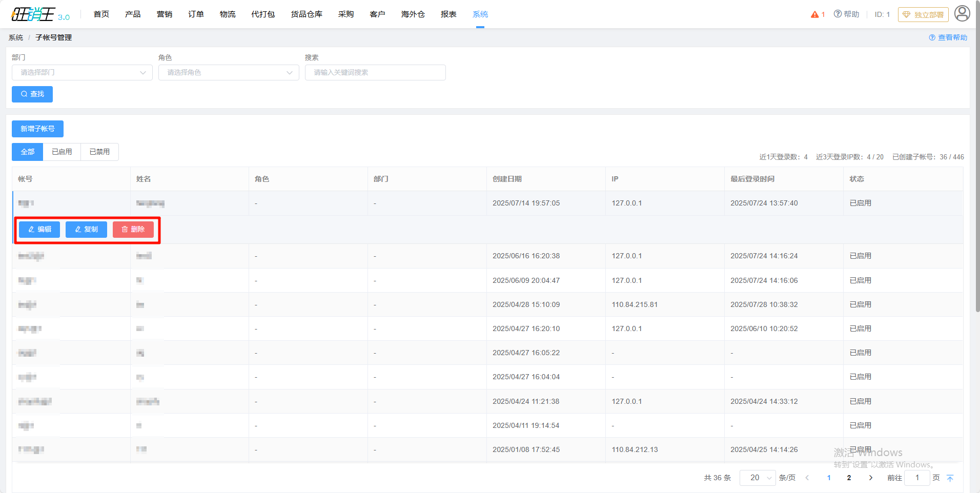Image resolution: width=980 pixels, height=493 pixels.
Task: Switch to the 已禁用 tab
Action: click(99, 152)
